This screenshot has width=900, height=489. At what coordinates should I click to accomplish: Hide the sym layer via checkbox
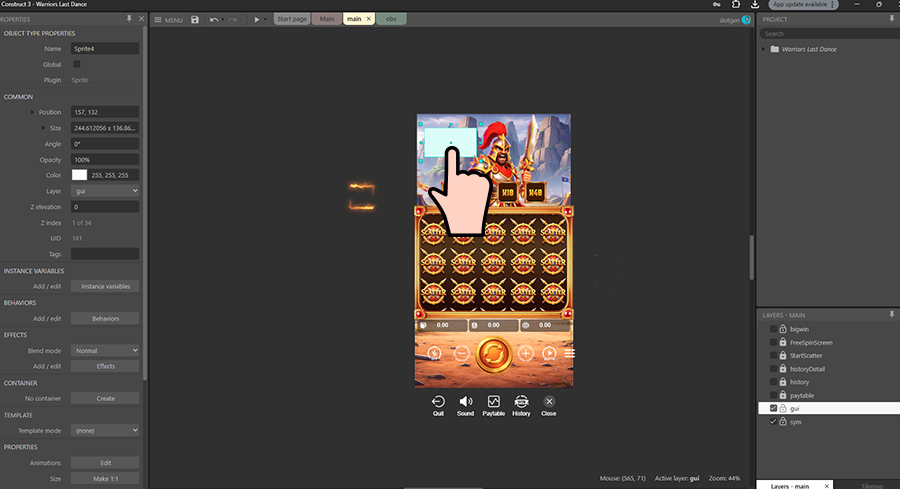click(x=773, y=421)
